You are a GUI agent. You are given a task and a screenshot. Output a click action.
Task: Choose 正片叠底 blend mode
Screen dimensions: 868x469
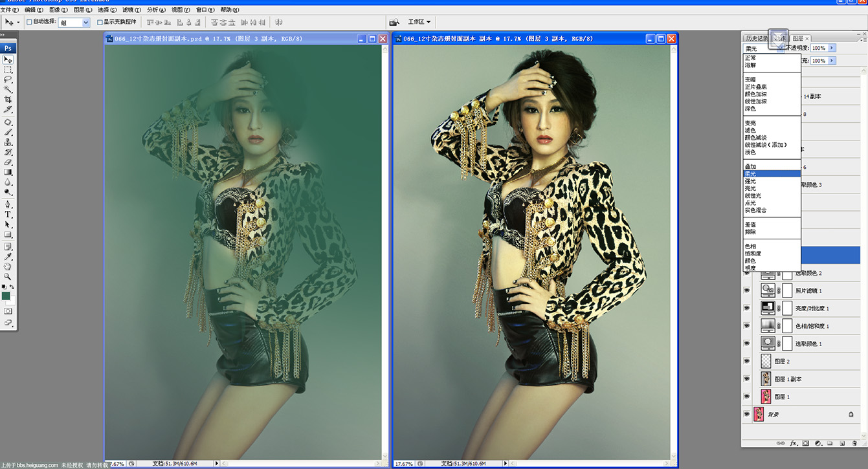point(755,87)
